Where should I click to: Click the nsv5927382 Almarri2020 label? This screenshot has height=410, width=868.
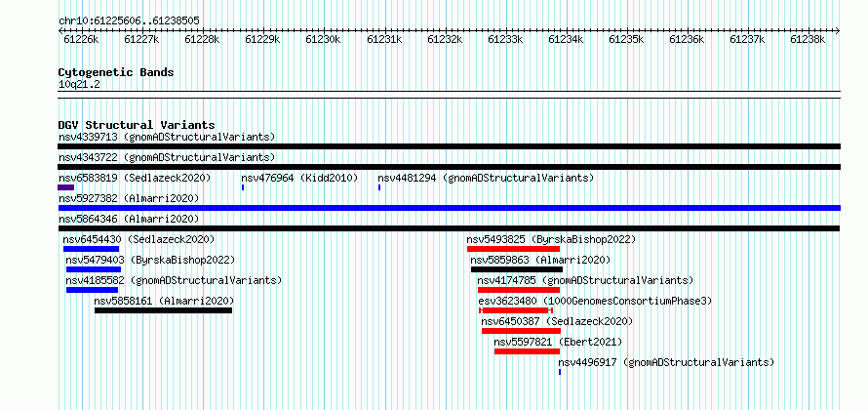pos(129,198)
